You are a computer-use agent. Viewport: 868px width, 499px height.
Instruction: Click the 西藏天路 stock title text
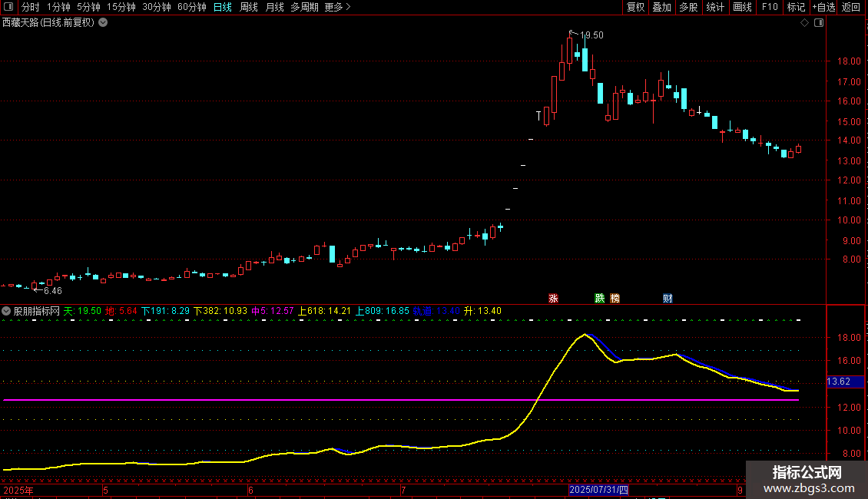48,23
